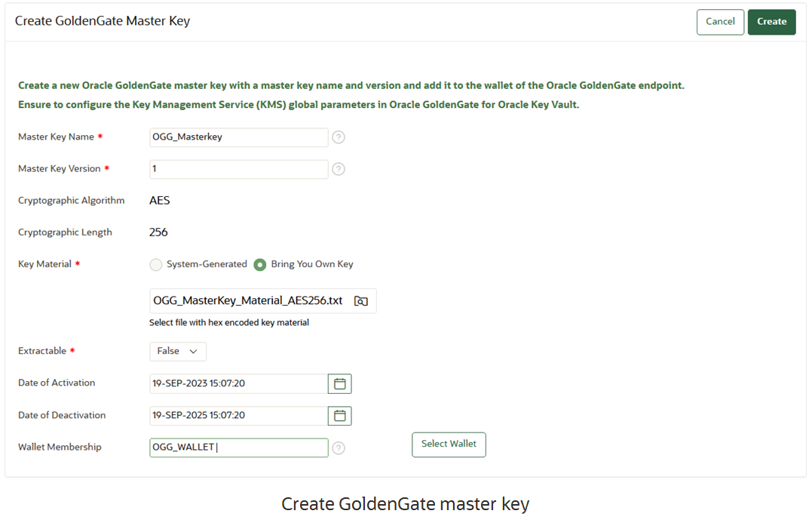
Task: Open the Extractable dropdown
Action: pos(195,351)
